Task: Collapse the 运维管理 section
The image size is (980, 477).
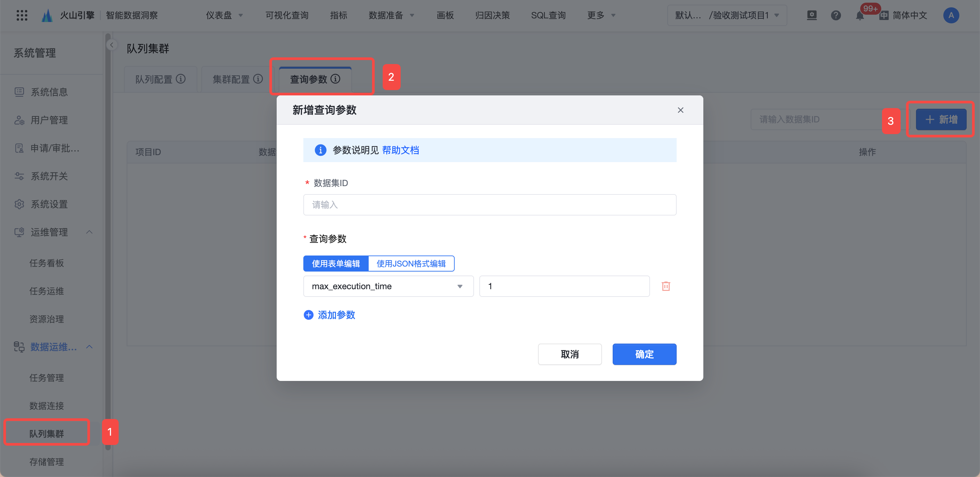Action: [x=89, y=232]
